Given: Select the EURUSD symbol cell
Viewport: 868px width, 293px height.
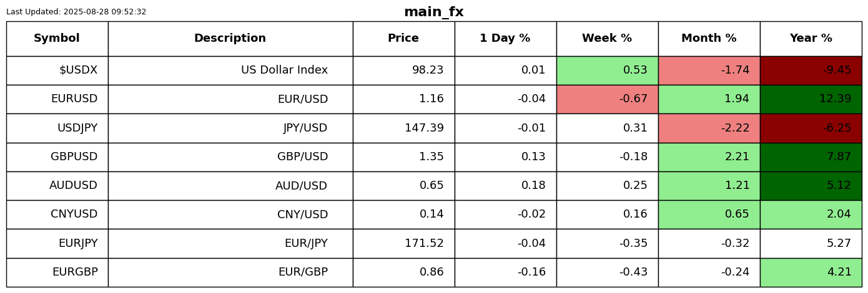Looking at the screenshot, I should point(57,99).
